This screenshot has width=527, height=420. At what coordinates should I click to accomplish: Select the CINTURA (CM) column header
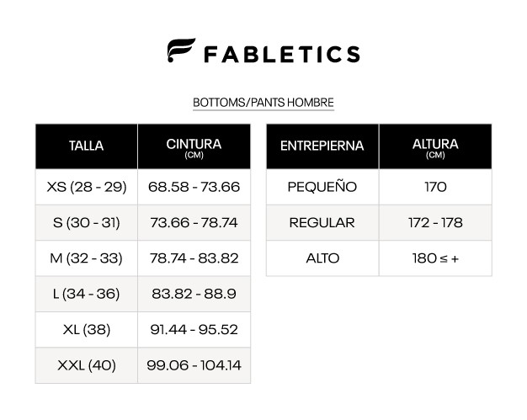tap(194, 146)
